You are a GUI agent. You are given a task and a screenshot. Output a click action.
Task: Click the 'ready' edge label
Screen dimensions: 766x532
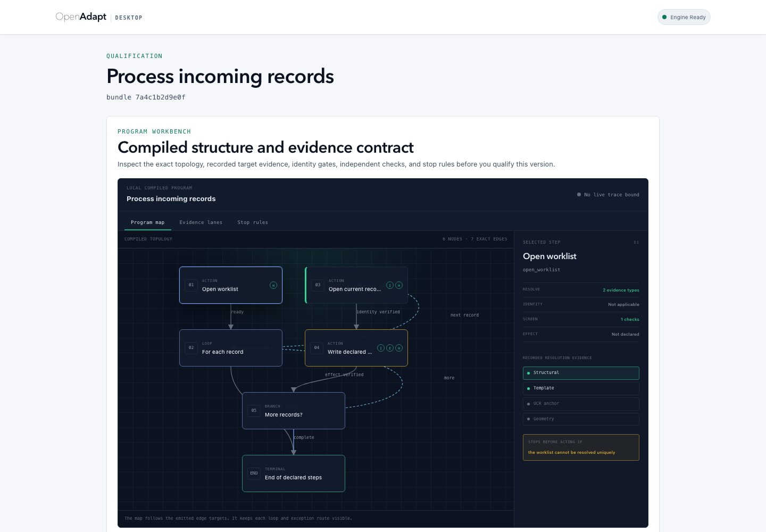238,312
